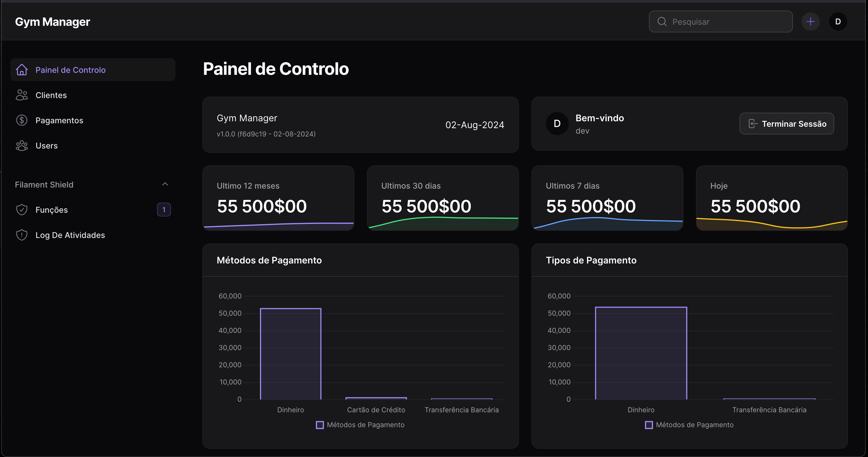
Task: Click the purple plus quick-create button
Action: tap(810, 22)
